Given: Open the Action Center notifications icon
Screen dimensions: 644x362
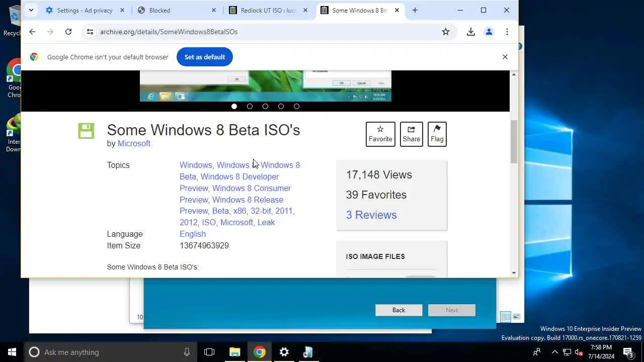Looking at the screenshot, I should (x=628, y=352).
